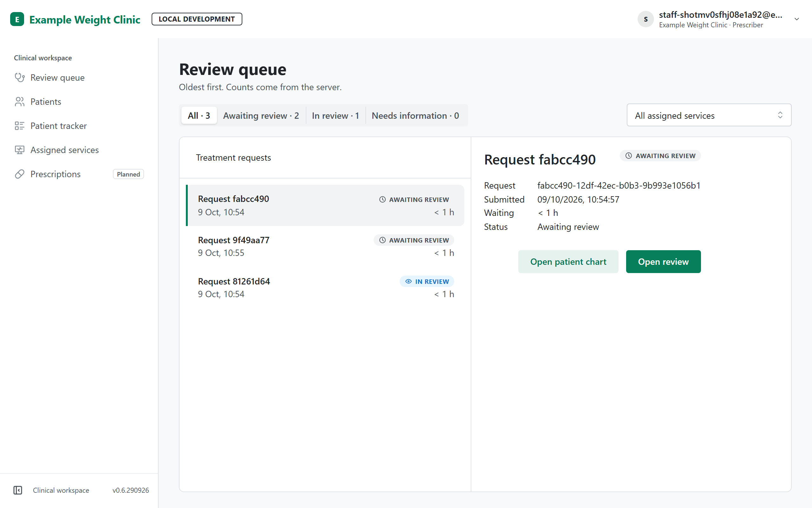Viewport: 812px width, 508px height.
Task: Click the clock icon on Request fabcc490 list badge
Action: point(383,199)
